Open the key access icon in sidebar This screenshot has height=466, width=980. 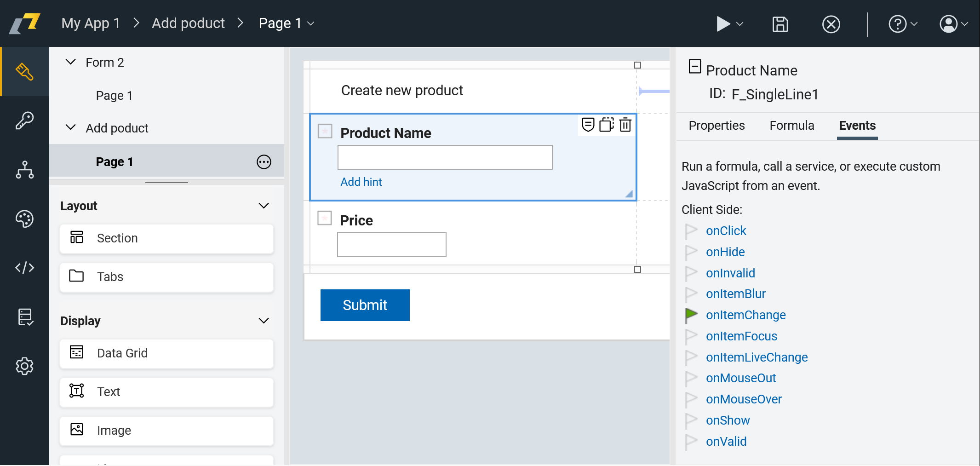(x=24, y=121)
